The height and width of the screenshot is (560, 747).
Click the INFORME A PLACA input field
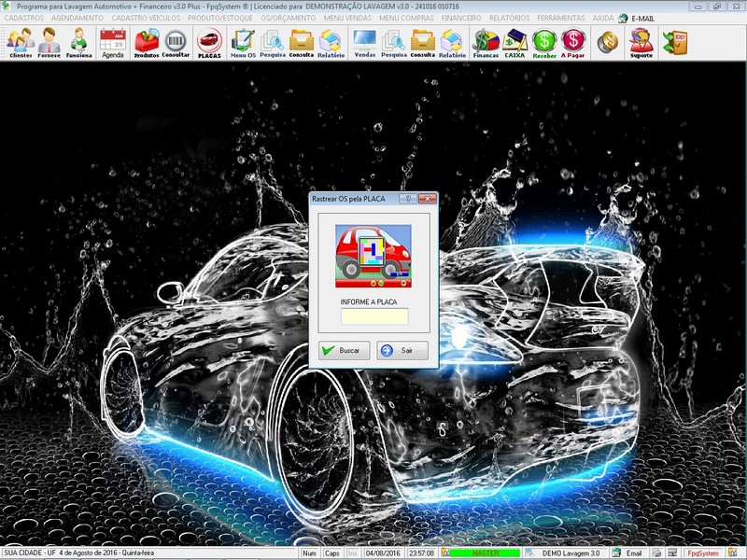[374, 316]
